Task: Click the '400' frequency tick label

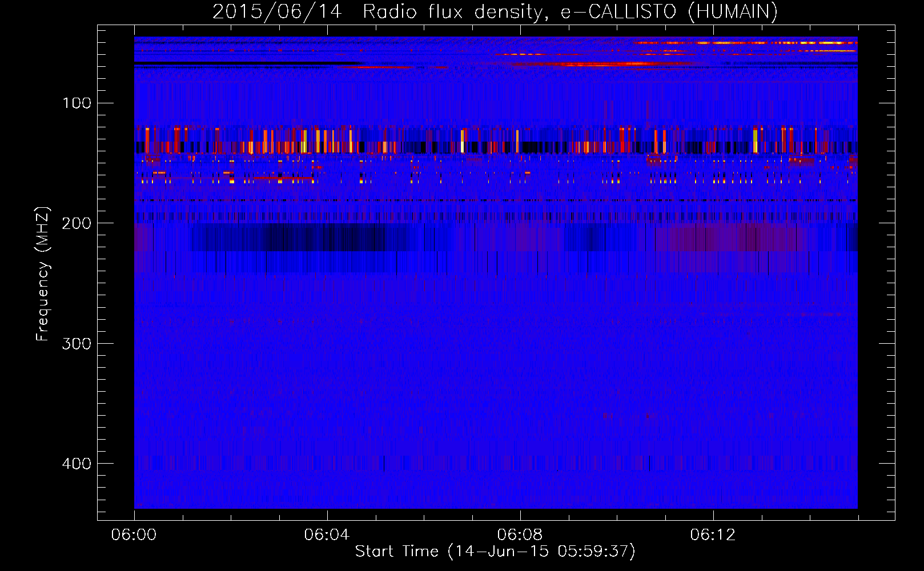Action: [77, 464]
